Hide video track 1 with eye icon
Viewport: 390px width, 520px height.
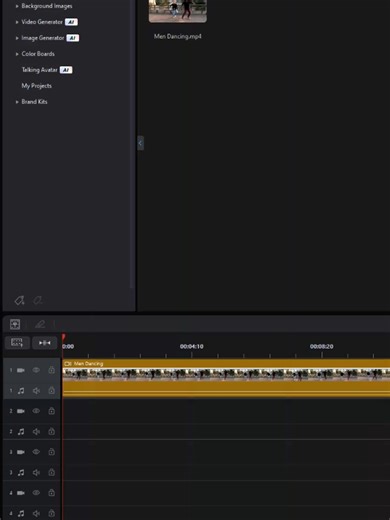36,370
